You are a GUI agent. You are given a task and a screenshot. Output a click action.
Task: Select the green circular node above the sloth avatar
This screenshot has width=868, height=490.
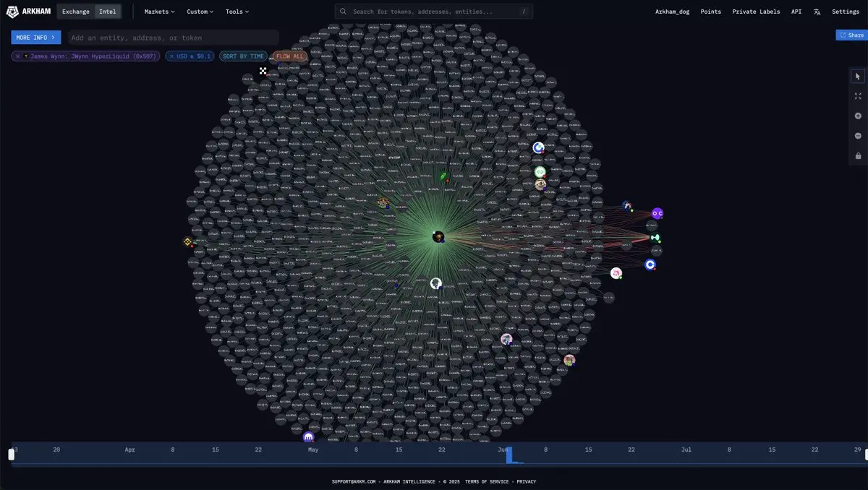(540, 172)
